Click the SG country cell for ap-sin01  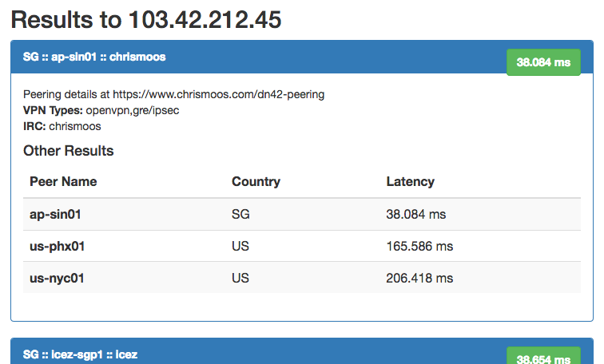[240, 214]
